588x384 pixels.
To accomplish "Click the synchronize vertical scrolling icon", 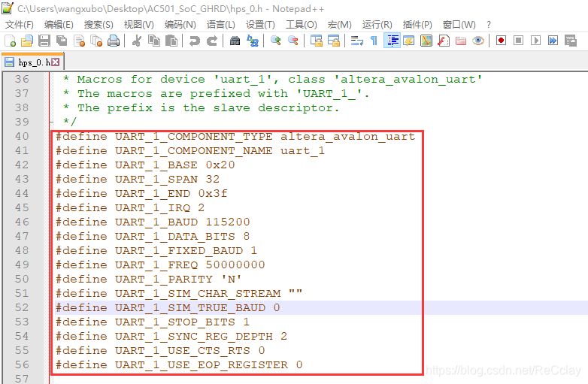I will 316,41.
